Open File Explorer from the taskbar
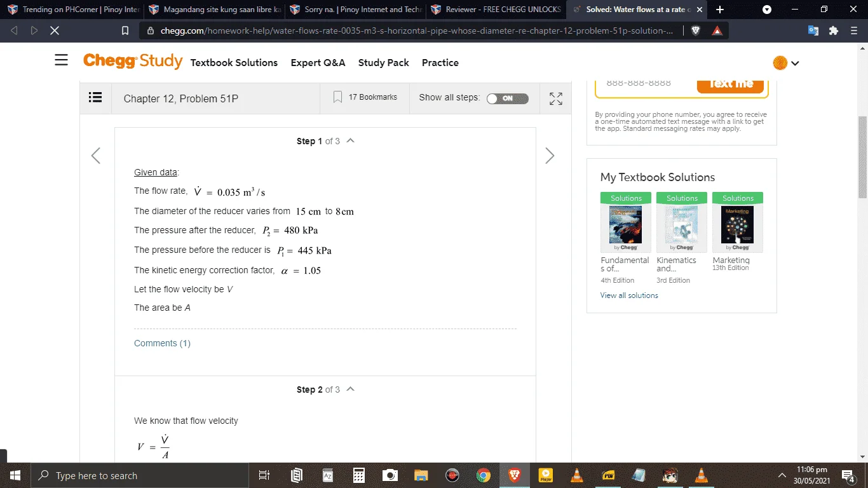This screenshot has height=488, width=868. click(x=421, y=475)
